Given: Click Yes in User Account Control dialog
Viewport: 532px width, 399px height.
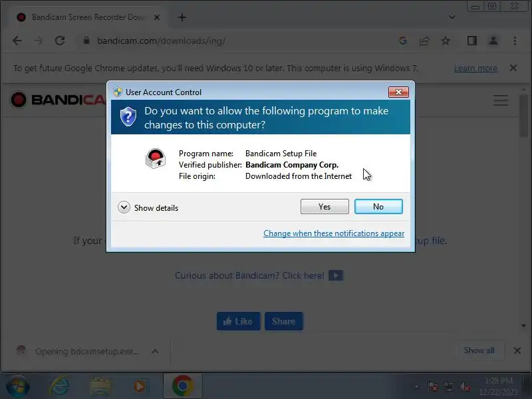Looking at the screenshot, I should (x=325, y=207).
